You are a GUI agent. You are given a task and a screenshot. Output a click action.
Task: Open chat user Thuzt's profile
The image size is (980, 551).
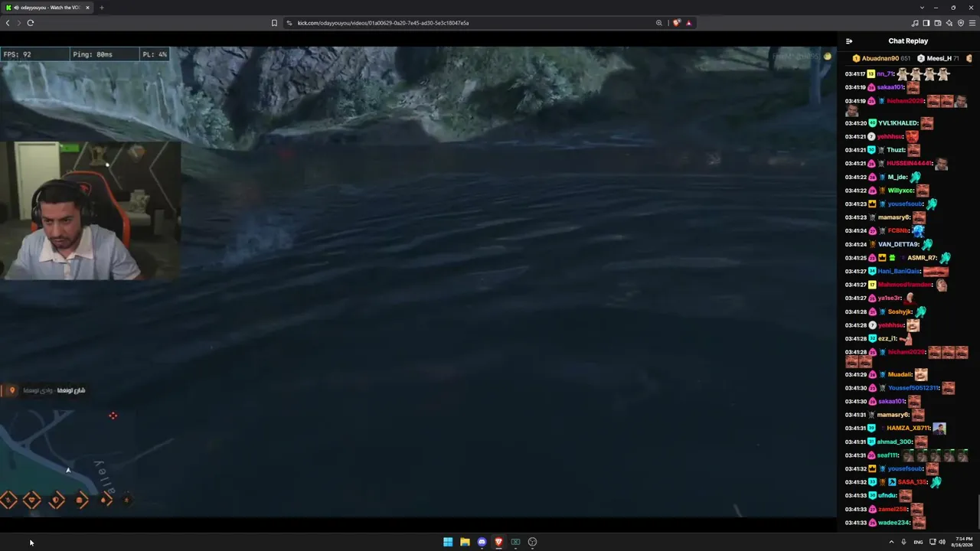[896, 150]
